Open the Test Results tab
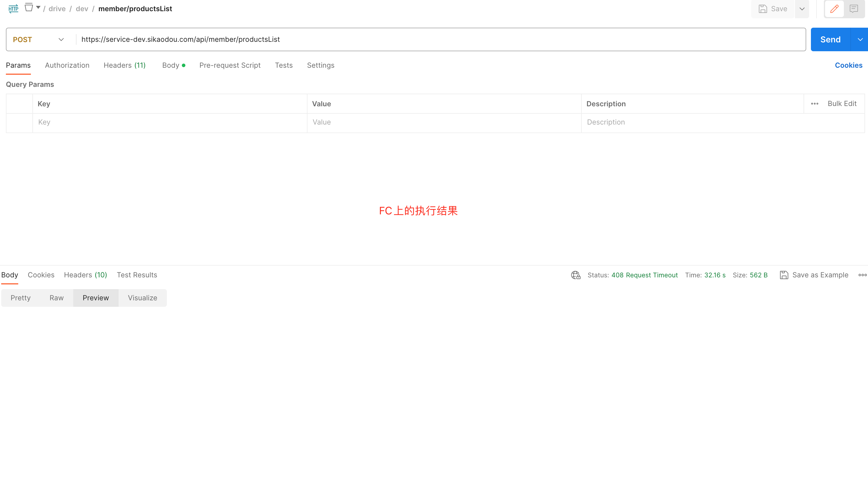The width and height of the screenshot is (868, 497). point(137,275)
